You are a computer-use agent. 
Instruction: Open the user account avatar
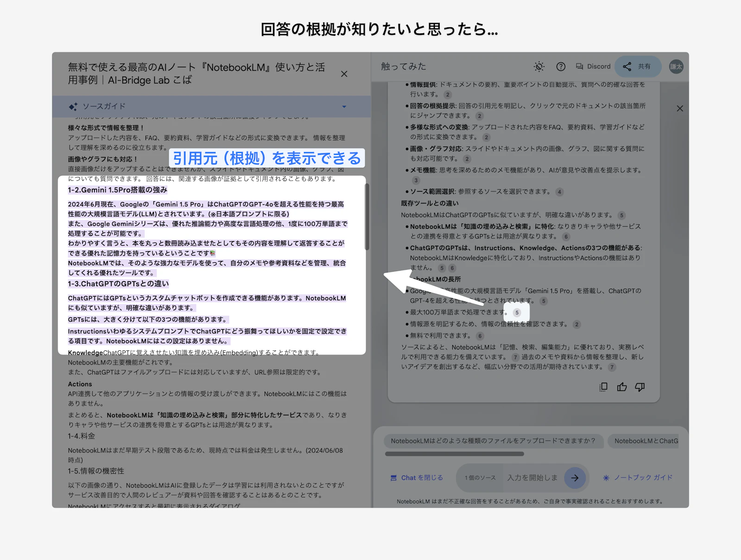pyautogui.click(x=676, y=67)
